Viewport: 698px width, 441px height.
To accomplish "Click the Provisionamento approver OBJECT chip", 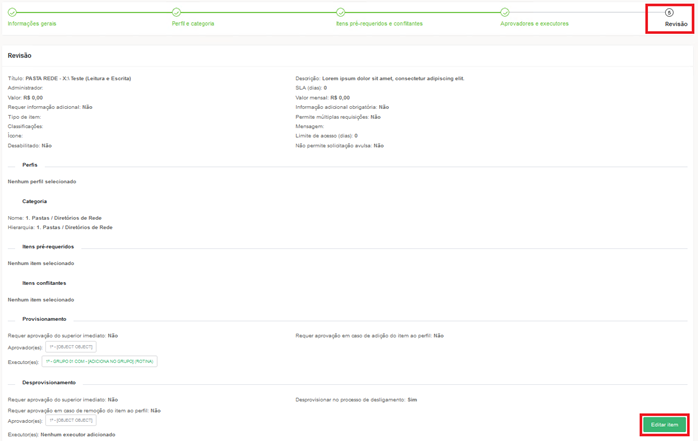I will click(71, 347).
